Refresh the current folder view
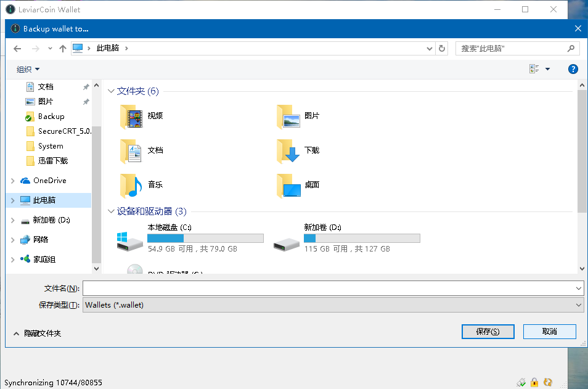Viewport: 588px width, 389px height. [442, 48]
